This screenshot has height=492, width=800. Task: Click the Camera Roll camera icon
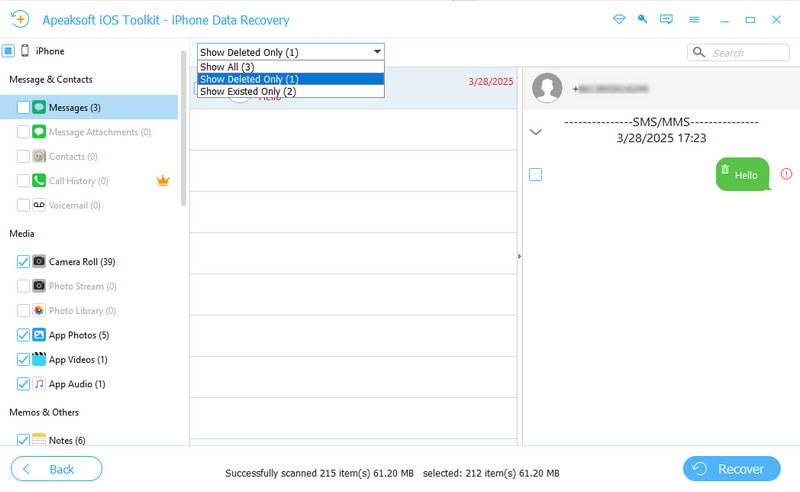pos(39,261)
